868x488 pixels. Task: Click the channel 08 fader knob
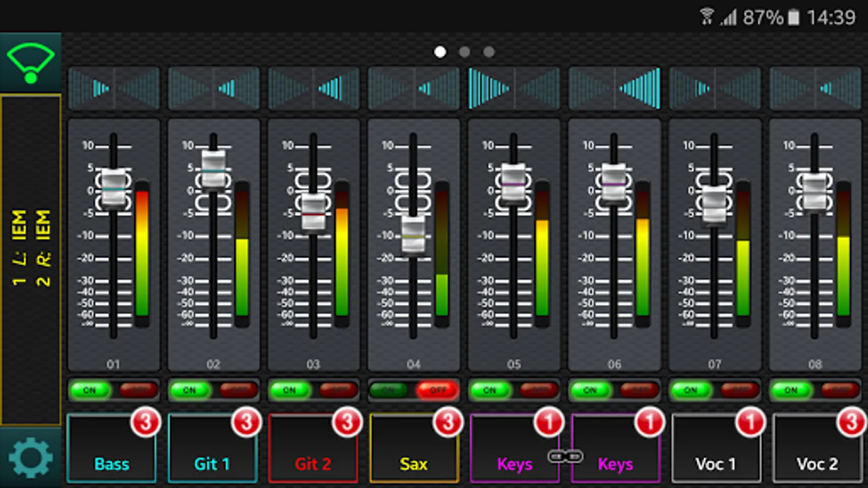[815, 192]
